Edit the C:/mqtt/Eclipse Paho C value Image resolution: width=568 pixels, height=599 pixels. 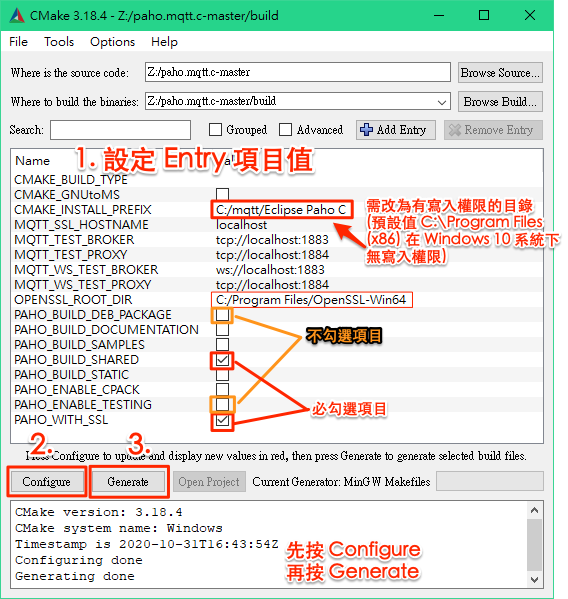281,210
